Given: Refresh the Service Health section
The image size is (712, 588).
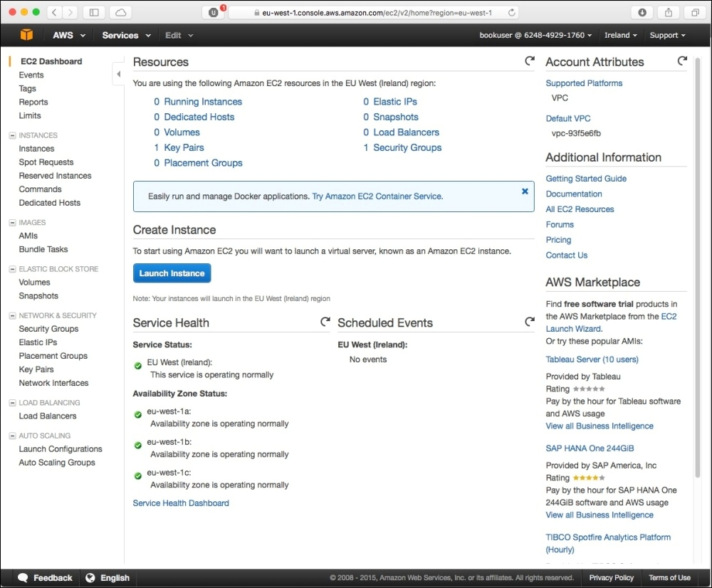Looking at the screenshot, I should click(x=325, y=322).
